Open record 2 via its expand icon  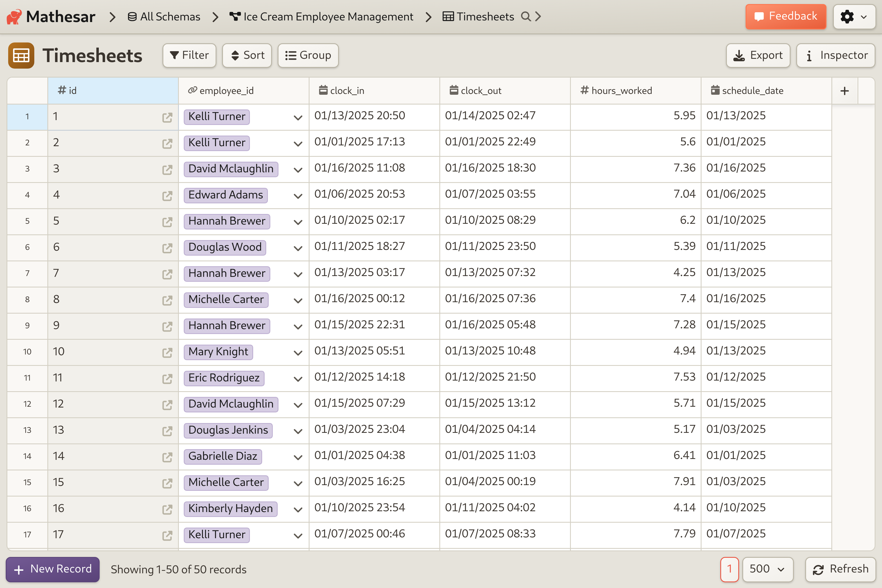pos(167,144)
